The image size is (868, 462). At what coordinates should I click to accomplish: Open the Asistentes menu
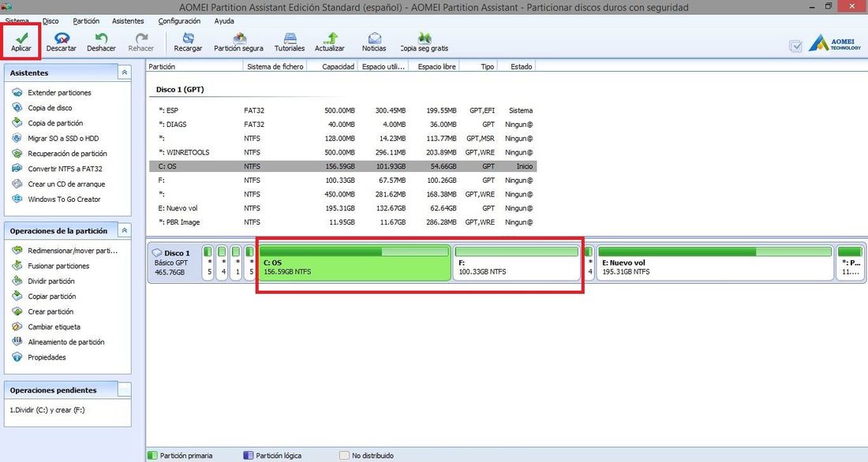(x=128, y=21)
